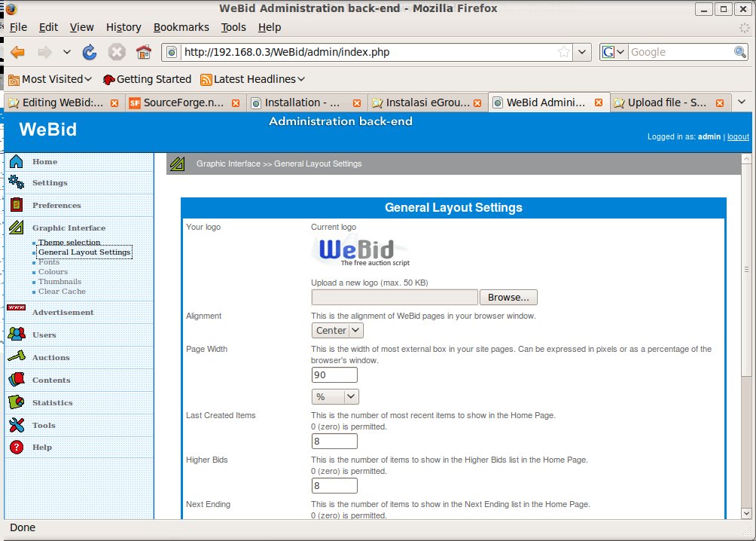Expand the Most Visited bookmarks folder
756x541 pixels.
(50, 79)
